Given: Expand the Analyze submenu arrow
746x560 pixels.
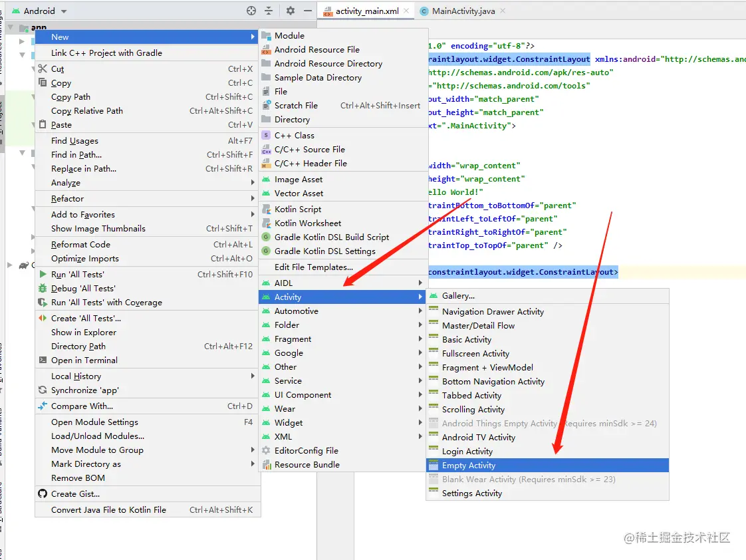Looking at the screenshot, I should point(252,182).
